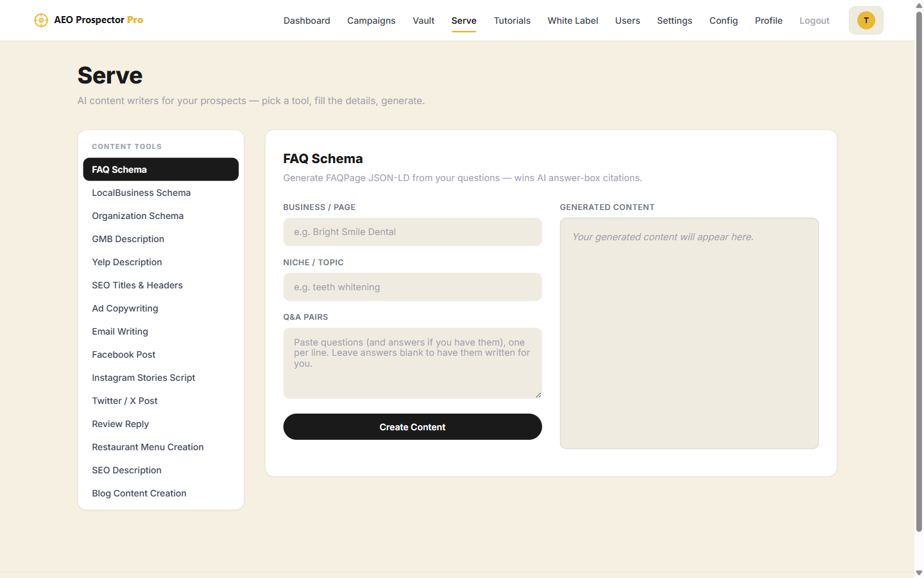Open Restaurant Menu Creation tool
This screenshot has width=924, height=578.
click(x=161, y=447)
